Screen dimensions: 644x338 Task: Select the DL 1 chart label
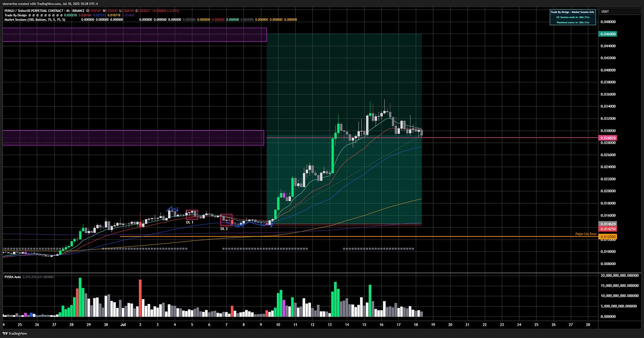(189, 222)
